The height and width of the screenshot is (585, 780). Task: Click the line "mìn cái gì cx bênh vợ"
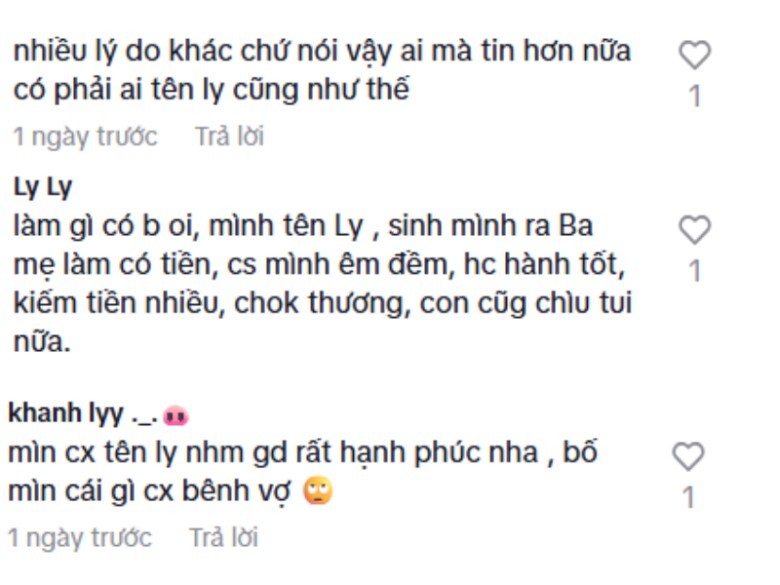149,492
